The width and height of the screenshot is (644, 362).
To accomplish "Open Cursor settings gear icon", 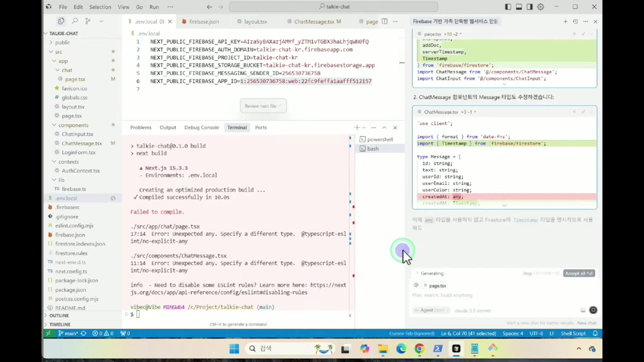I will click(541, 7).
